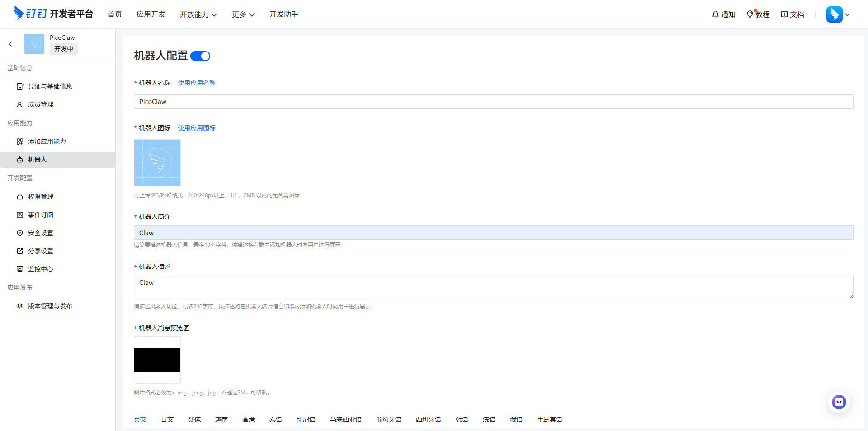Open notifications via the bell icon

[x=715, y=14]
